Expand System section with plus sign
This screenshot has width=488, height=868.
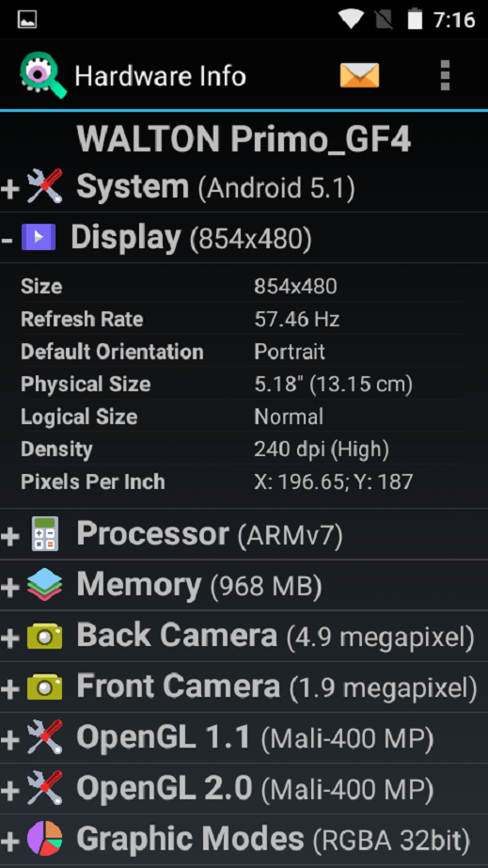pyautogui.click(x=10, y=189)
